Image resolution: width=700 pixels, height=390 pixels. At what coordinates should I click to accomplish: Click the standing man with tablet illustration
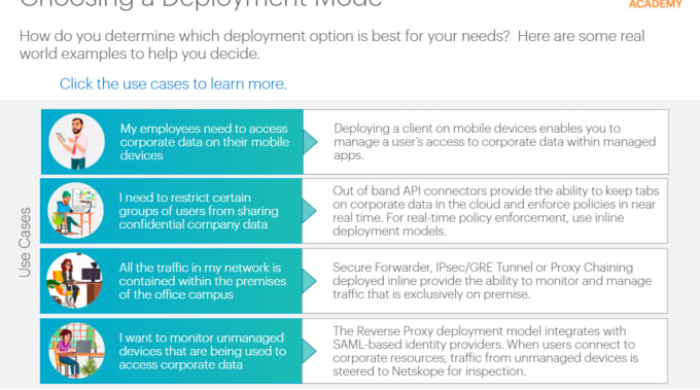76,142
